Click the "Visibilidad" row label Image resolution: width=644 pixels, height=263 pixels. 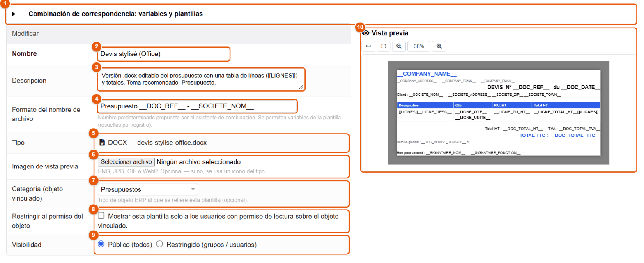(27, 245)
